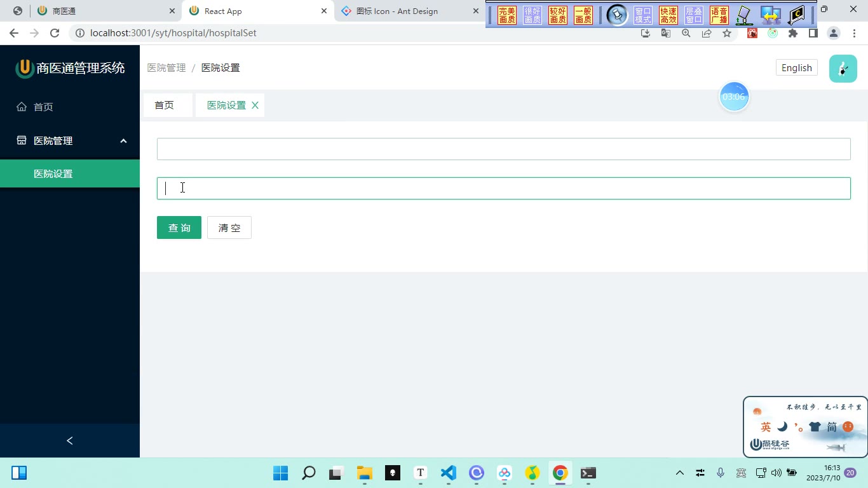Screen dimensions: 868x488
Task: Collapse the 医院管理 sidebar submenu
Action: click(x=70, y=140)
